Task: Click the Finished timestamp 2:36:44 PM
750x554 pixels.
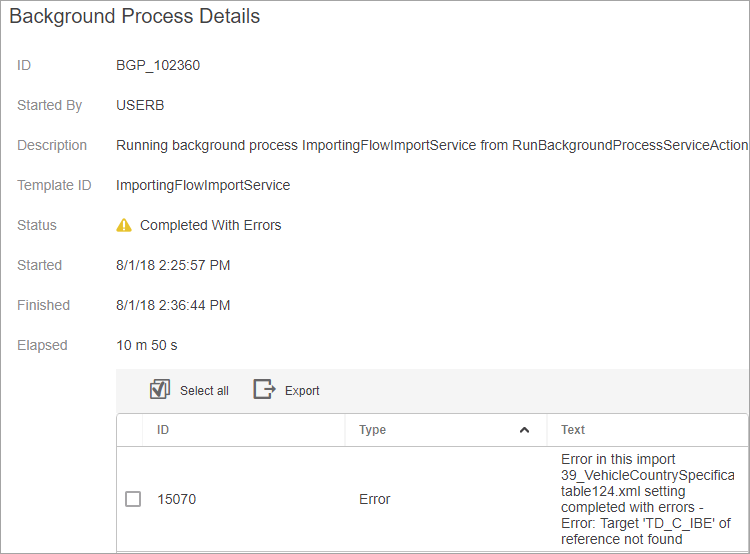Action: pyautogui.click(x=173, y=306)
